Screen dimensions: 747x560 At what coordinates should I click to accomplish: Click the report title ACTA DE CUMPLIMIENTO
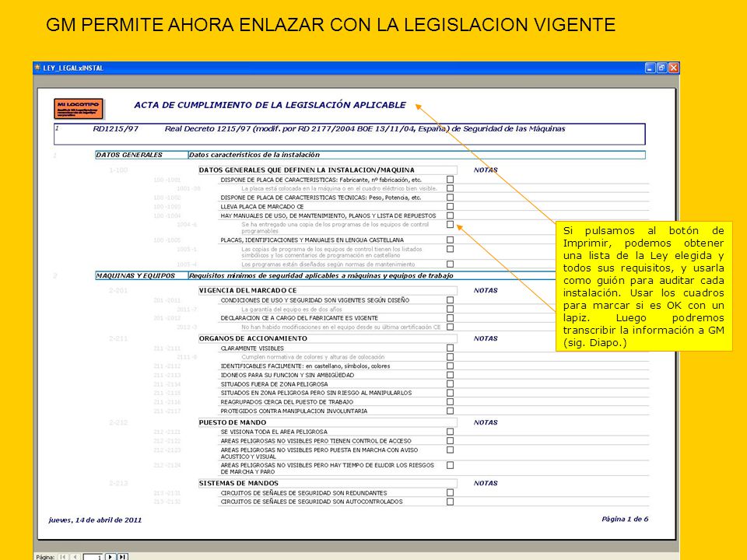tap(270, 105)
